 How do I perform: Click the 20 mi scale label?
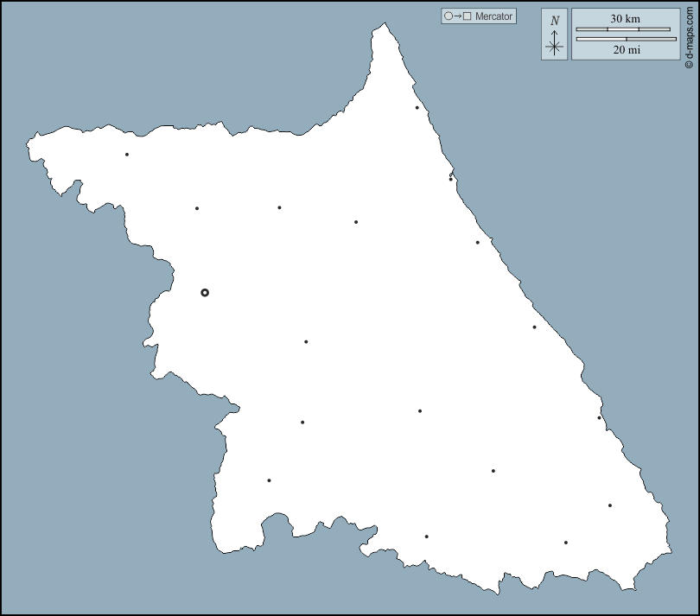pyautogui.click(x=627, y=50)
